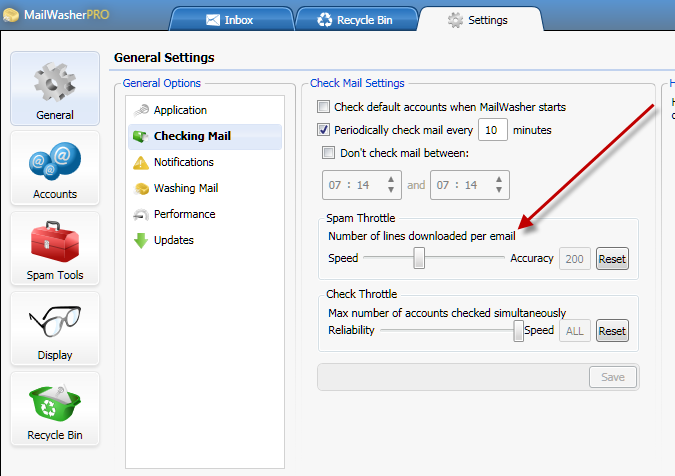Click the gear icon in Settings tab
The image size is (675, 476).
(455, 20)
